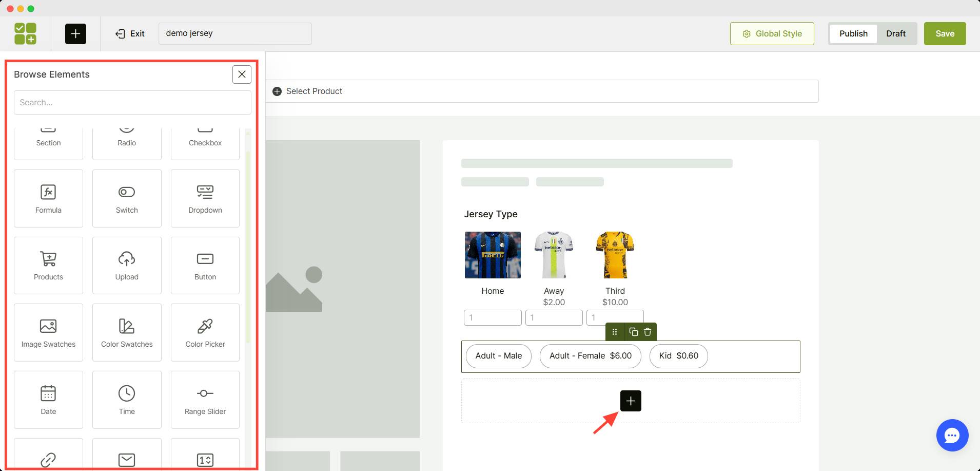This screenshot has height=471, width=980.
Task: Add a Switch element
Action: (x=127, y=198)
